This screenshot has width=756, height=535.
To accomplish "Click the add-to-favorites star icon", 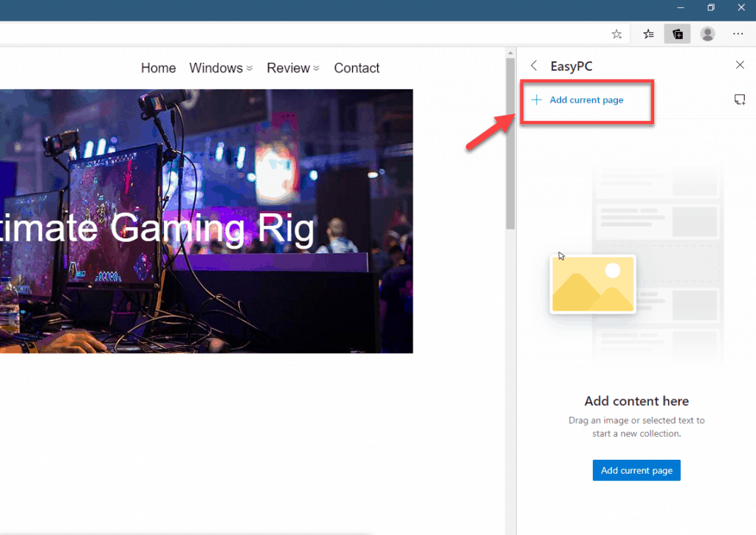I will point(616,34).
